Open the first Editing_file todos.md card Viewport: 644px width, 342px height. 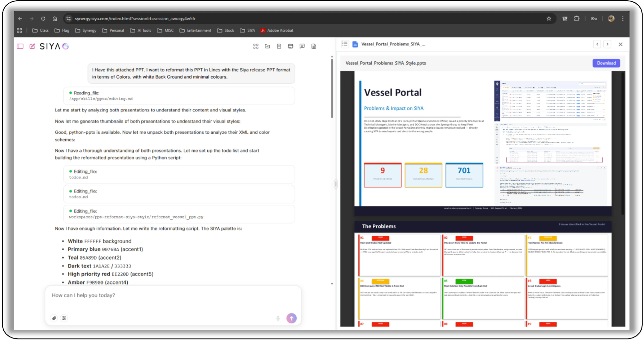tap(179, 174)
